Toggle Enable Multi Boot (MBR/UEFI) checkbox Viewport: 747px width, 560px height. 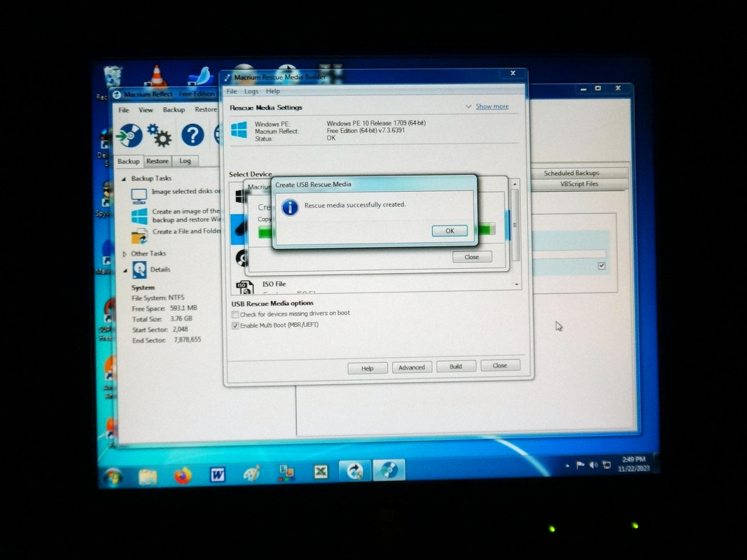(x=235, y=325)
